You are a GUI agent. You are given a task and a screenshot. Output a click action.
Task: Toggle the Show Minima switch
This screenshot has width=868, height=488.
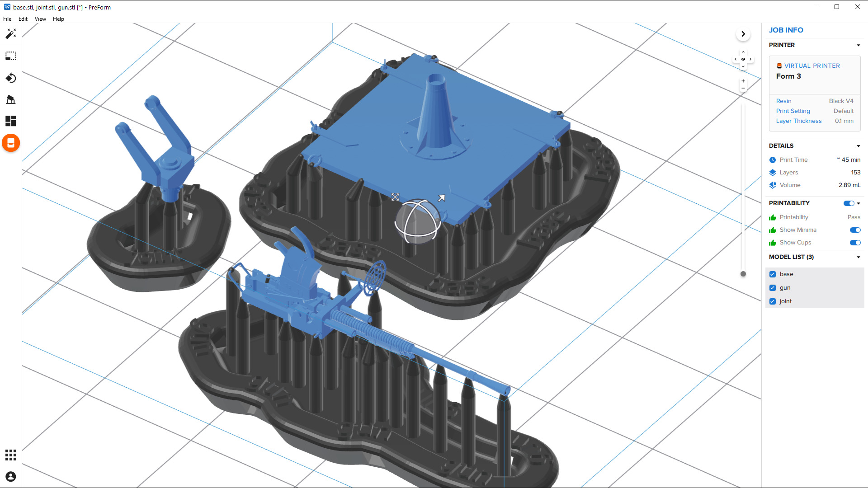pos(855,230)
